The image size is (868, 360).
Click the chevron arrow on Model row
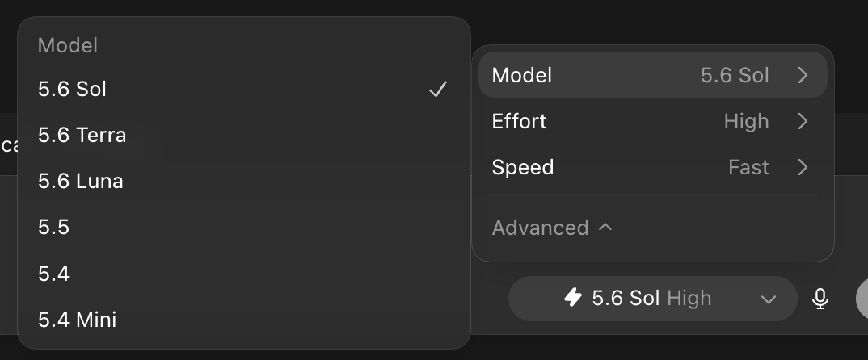tap(803, 75)
